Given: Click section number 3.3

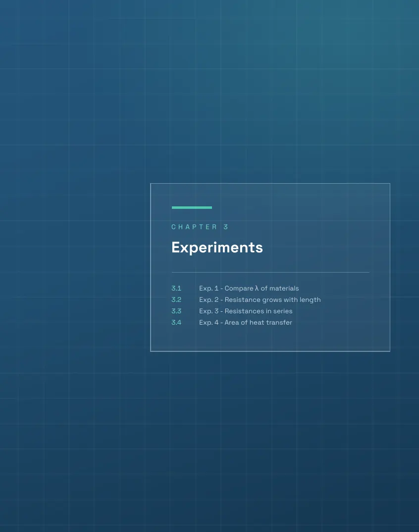Looking at the screenshot, I should pyautogui.click(x=176, y=311).
